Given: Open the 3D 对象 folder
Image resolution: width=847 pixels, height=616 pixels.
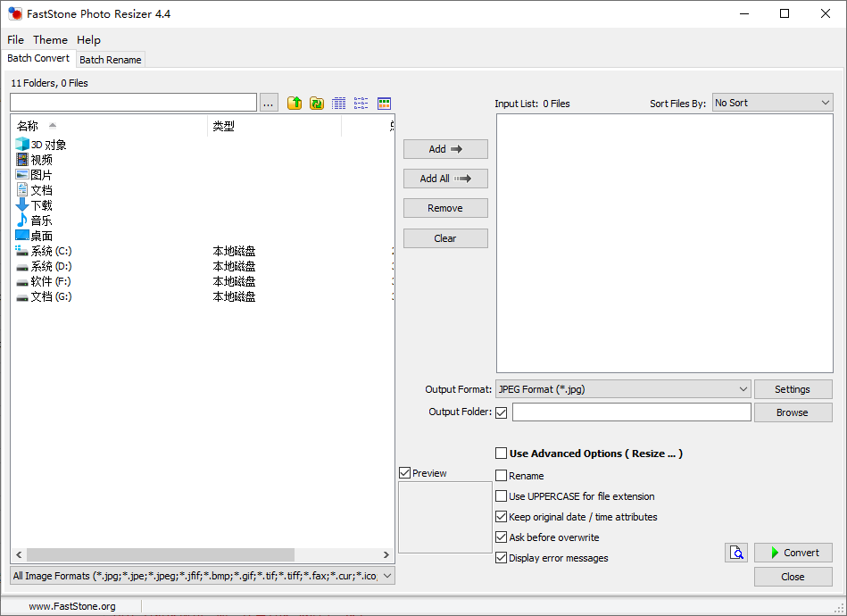Looking at the screenshot, I should click(x=48, y=145).
